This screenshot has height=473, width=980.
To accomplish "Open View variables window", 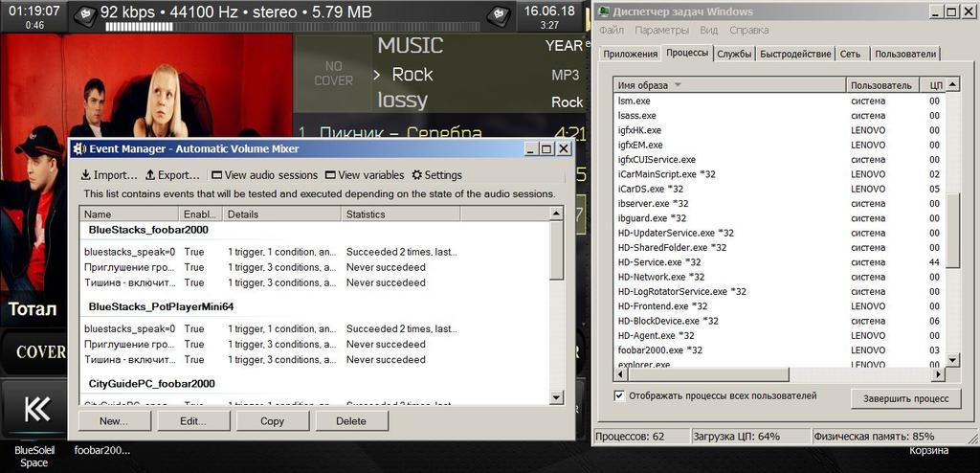I will (331, 175).
